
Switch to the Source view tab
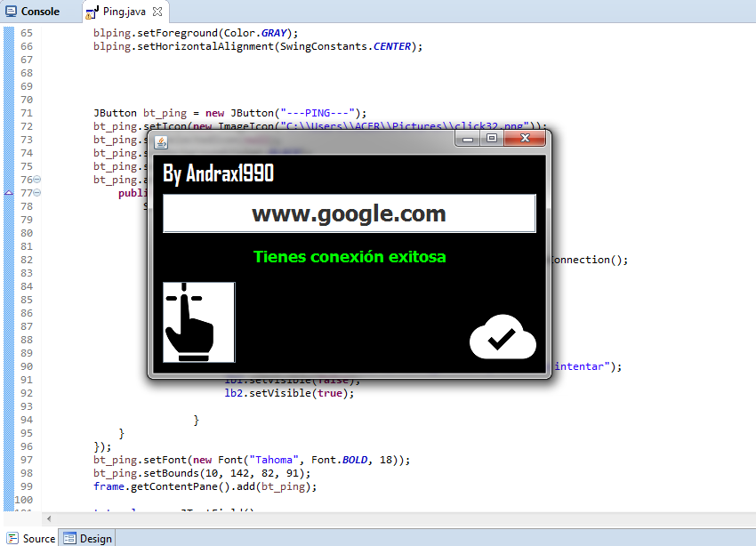(32, 538)
